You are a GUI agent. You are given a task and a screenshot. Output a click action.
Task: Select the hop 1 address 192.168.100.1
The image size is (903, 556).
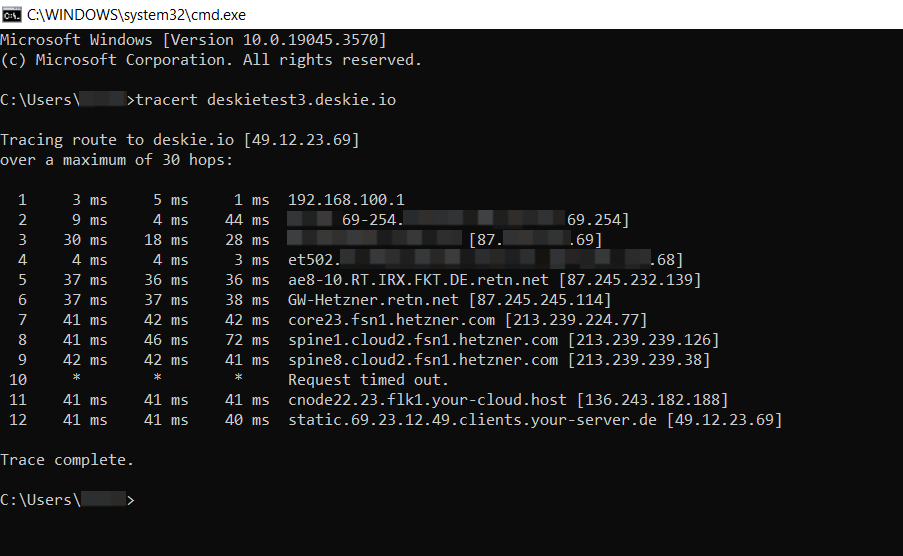(x=346, y=200)
